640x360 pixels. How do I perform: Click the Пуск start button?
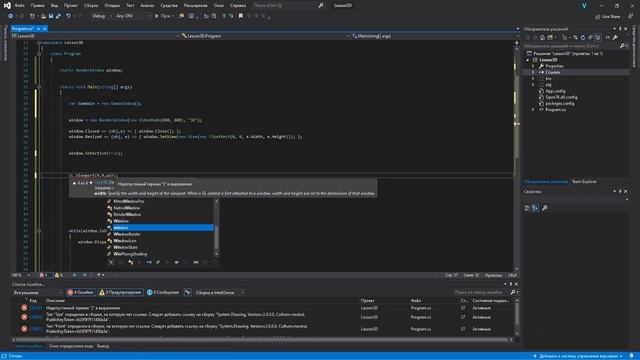tap(164, 16)
